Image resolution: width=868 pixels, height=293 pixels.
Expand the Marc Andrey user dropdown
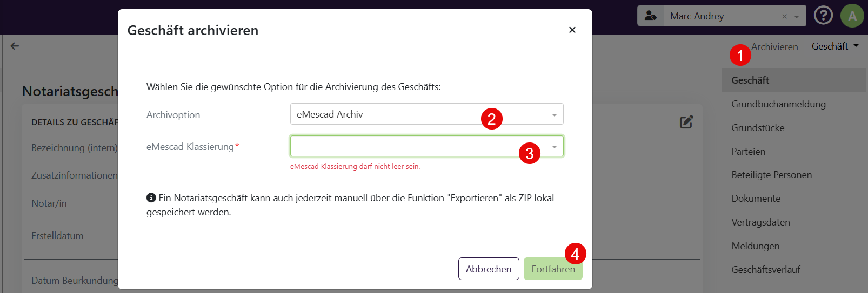tap(797, 17)
